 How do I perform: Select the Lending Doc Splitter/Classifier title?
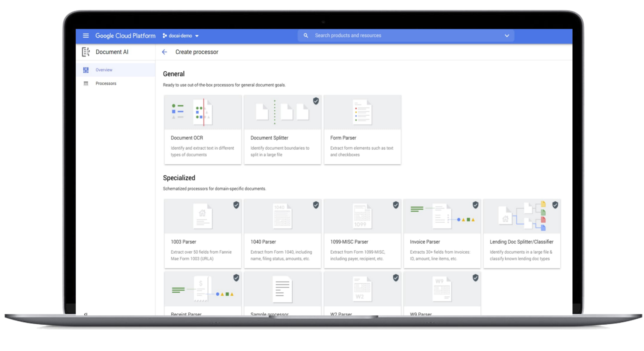[x=522, y=242]
